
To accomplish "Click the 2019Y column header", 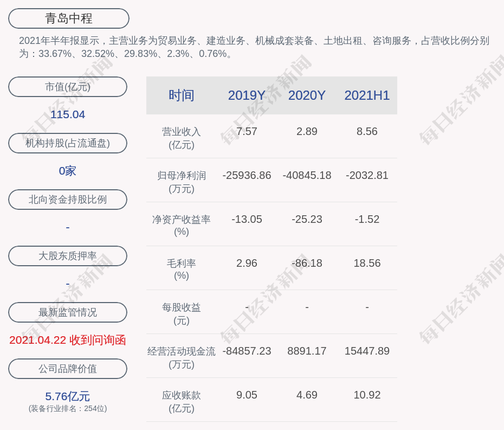I will pos(247,95).
